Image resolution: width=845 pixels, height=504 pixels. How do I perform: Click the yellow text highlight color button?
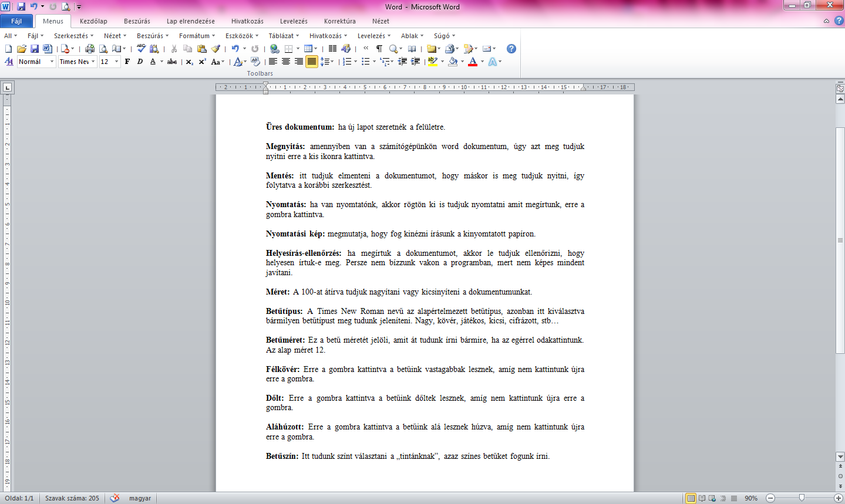433,62
